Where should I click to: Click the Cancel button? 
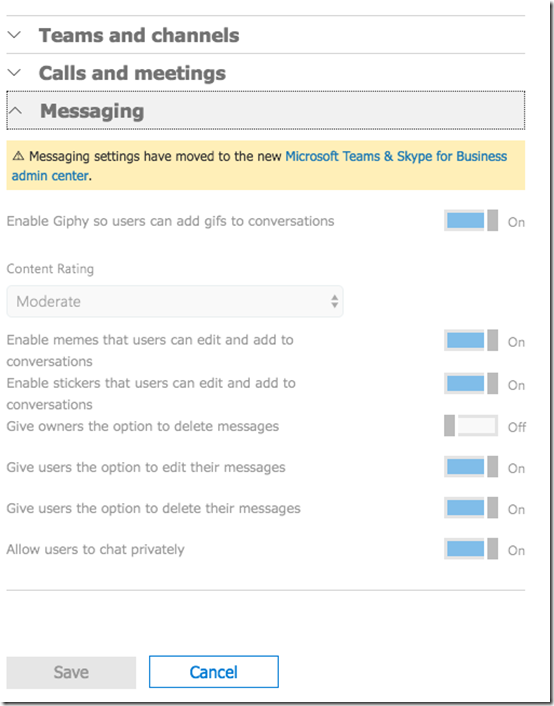pyautogui.click(x=213, y=672)
